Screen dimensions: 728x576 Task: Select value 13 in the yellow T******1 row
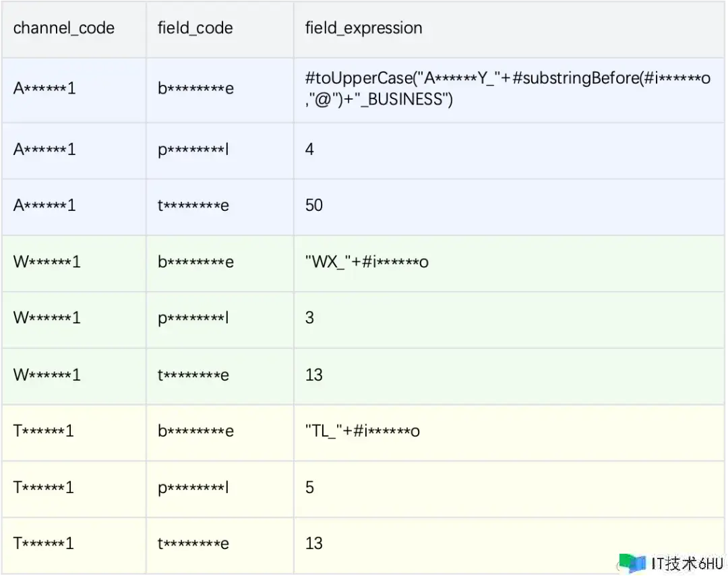click(314, 544)
